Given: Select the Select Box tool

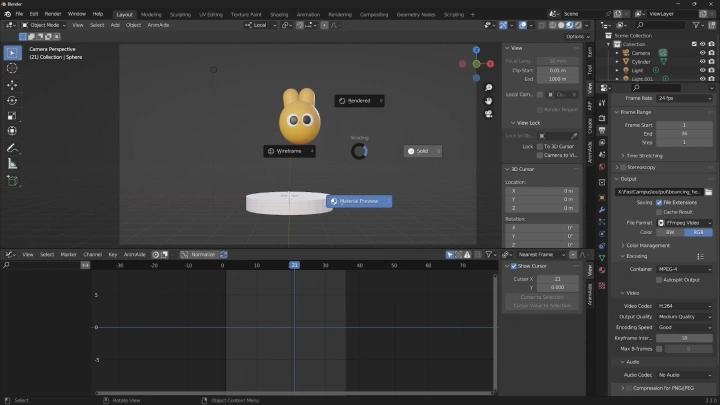Looking at the screenshot, I should (x=12, y=53).
